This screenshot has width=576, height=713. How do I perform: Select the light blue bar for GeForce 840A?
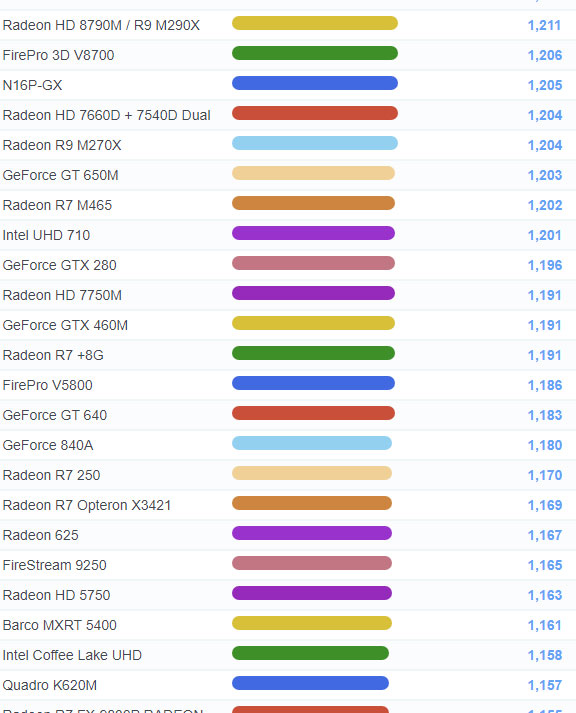coord(312,443)
